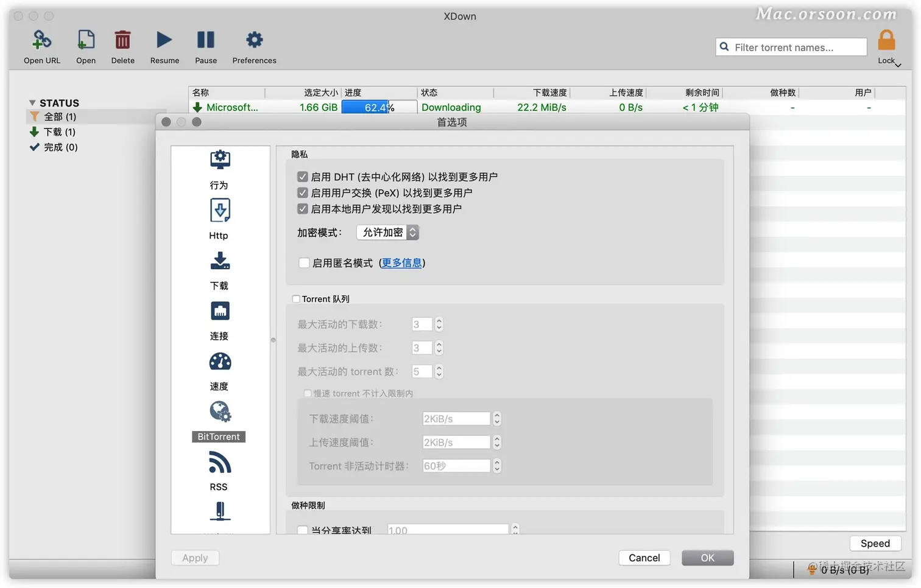Collapse the STATUS section triangle
The image size is (921, 588).
pyautogui.click(x=32, y=103)
